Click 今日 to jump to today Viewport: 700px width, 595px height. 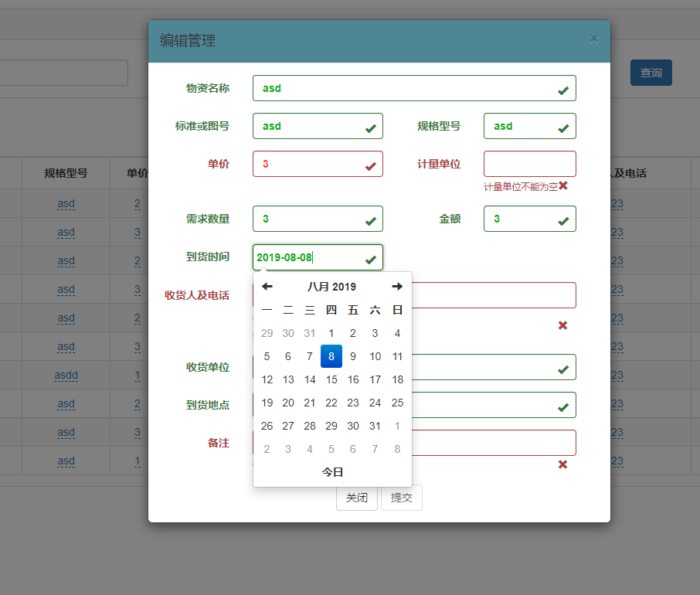pos(332,471)
